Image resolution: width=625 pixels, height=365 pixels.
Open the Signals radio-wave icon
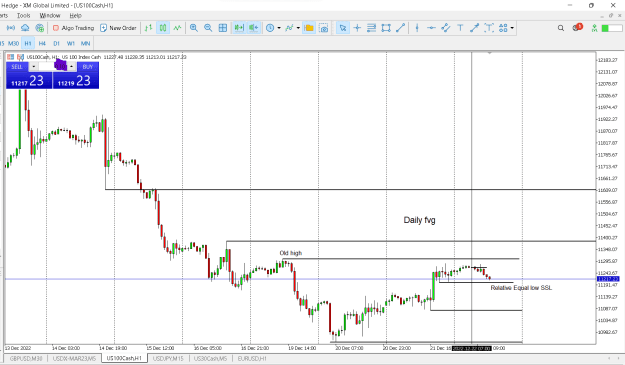pos(11,28)
